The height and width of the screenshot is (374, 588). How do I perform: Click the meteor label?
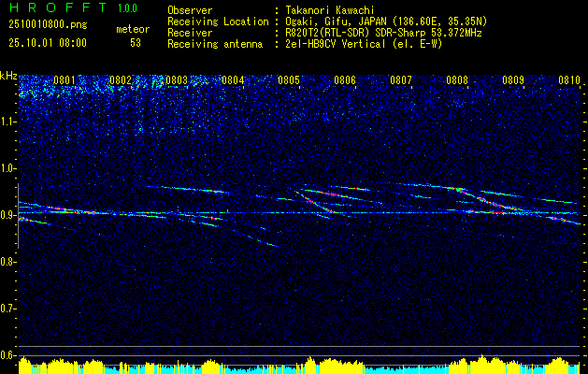point(133,29)
